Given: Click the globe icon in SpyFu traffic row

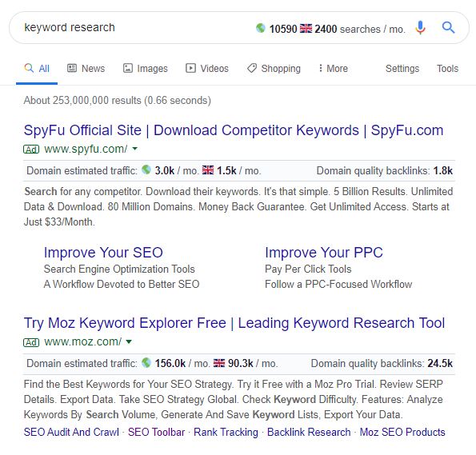Looking at the screenshot, I should tap(146, 170).
